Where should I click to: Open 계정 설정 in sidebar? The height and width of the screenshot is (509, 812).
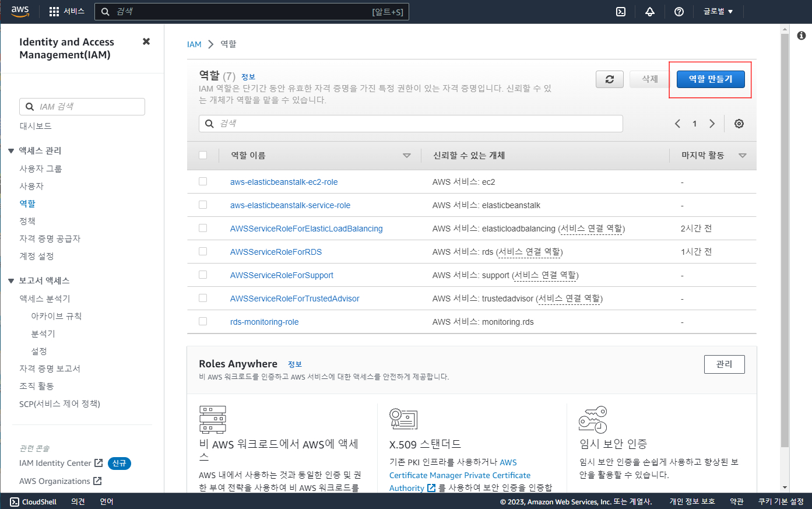37,256
